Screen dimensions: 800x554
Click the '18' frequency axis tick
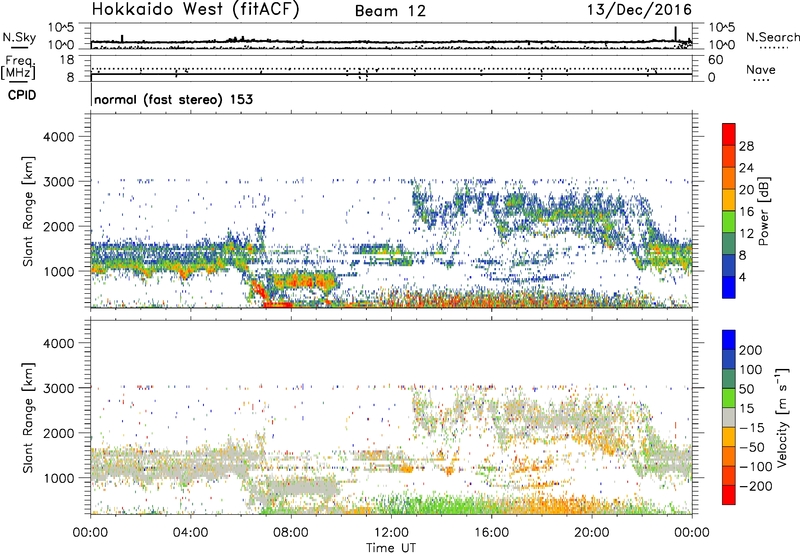[x=67, y=60]
